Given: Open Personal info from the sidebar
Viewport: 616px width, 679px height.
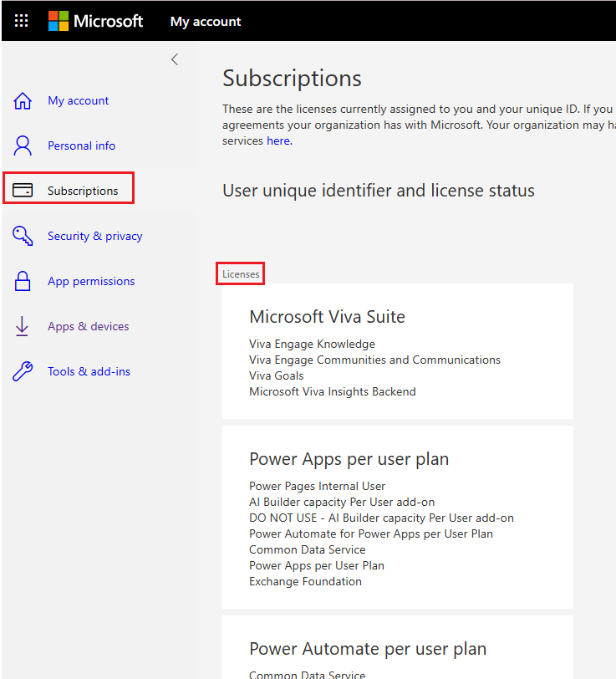Looking at the screenshot, I should [81, 145].
